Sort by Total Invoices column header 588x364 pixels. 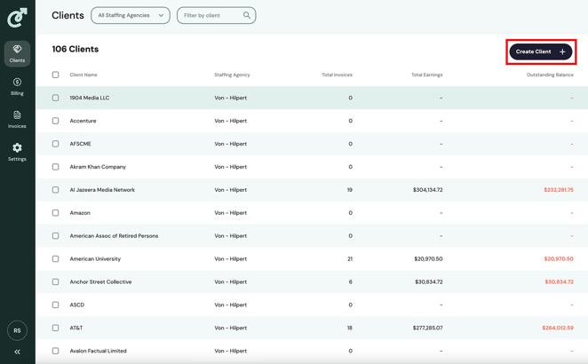(337, 75)
